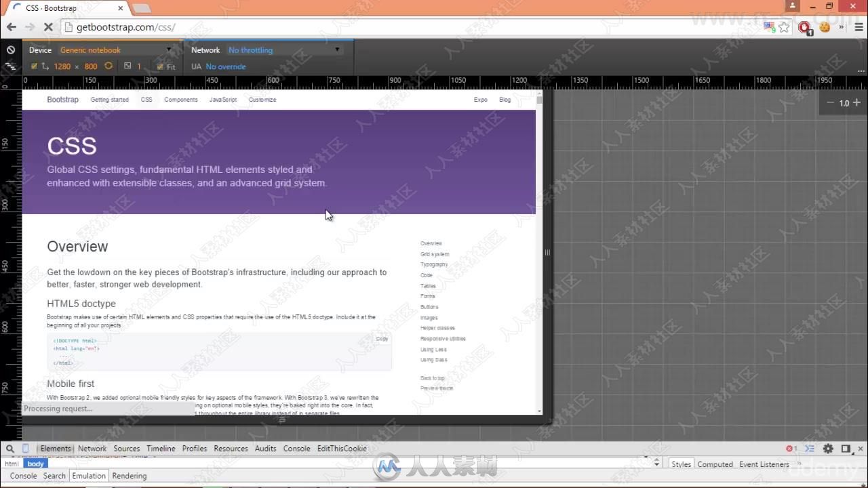This screenshot has width=868, height=488.
Task: Toggle device mode phone icon
Action: click(26, 449)
